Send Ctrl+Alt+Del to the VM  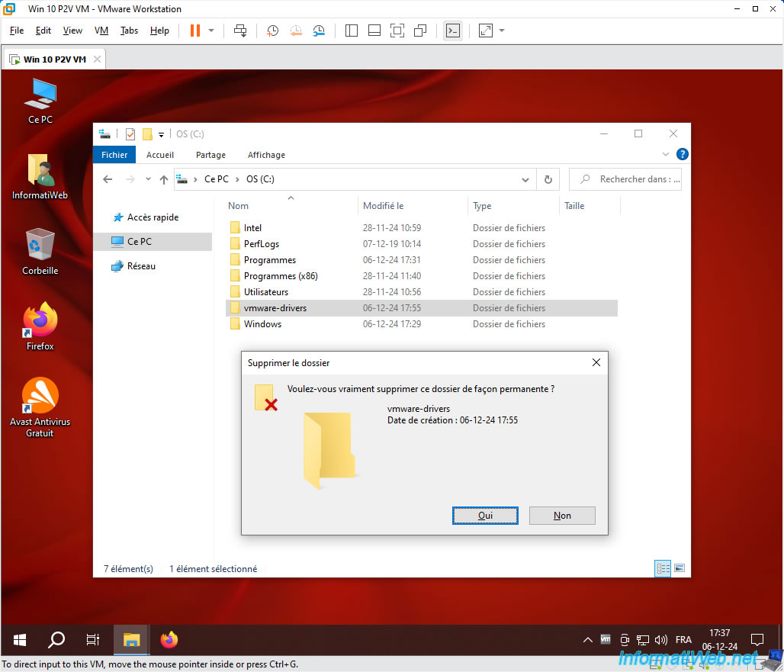pos(240,31)
